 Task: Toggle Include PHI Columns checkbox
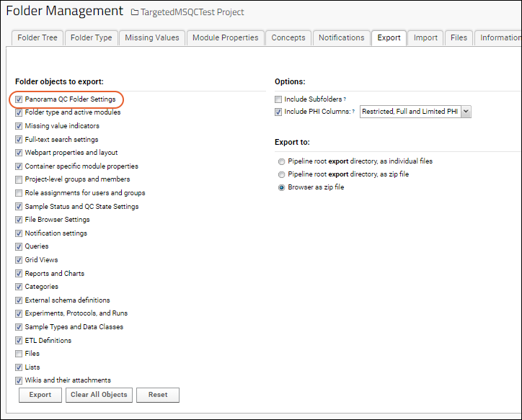click(278, 112)
